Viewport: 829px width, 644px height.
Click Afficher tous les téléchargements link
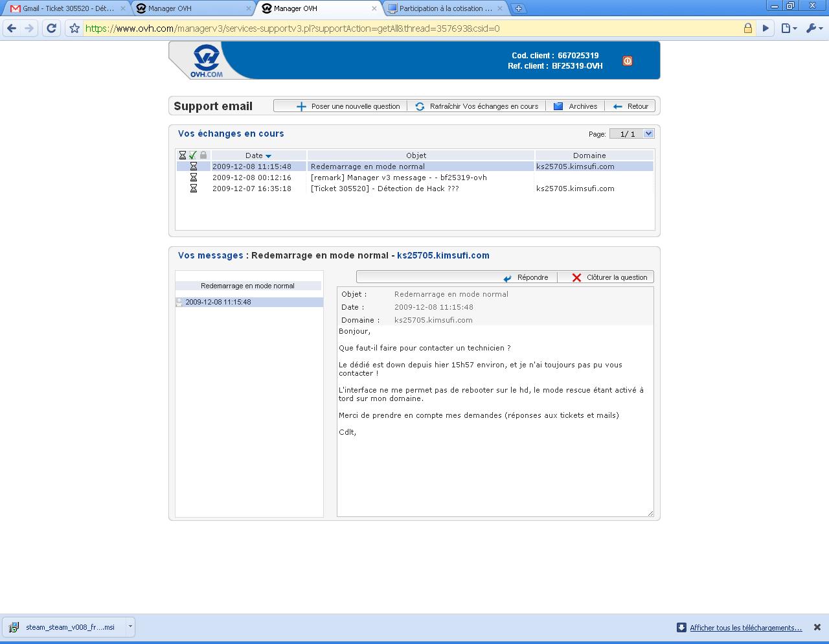(x=746, y=628)
